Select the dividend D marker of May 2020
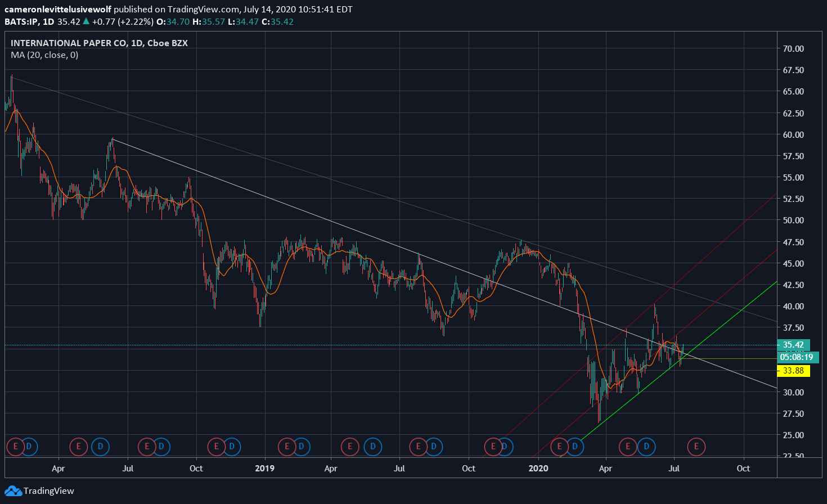827x504 pixels. (646, 447)
